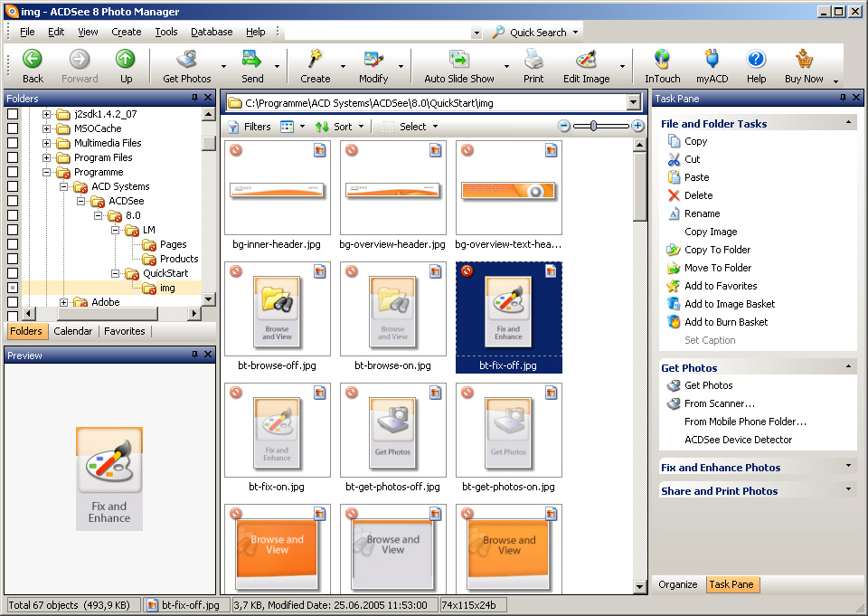Switch to the Calendar tab
868x616 pixels.
[x=73, y=331]
